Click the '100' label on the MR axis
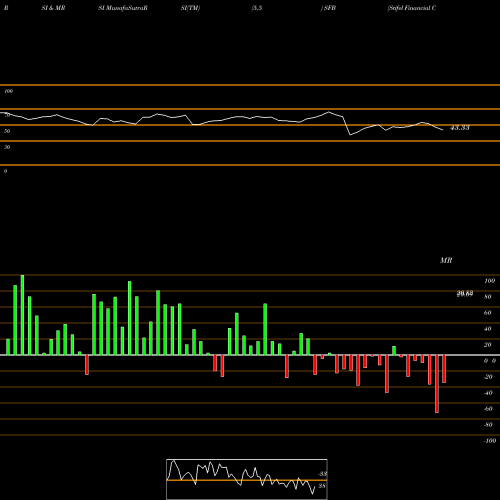The image size is (500, 500). tap(489, 281)
